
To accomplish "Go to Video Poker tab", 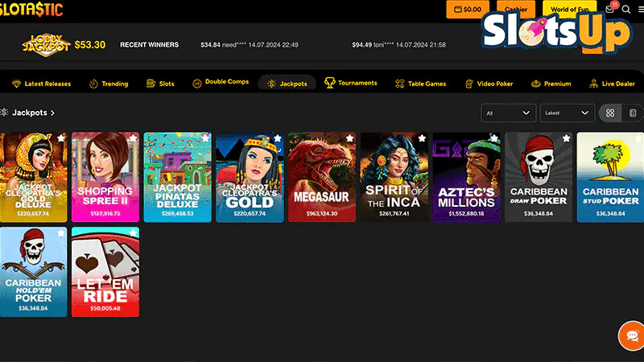I will click(489, 84).
